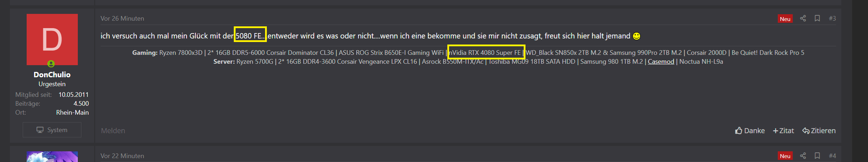
Task: Click the smiley emoji in the post
Action: (x=637, y=36)
